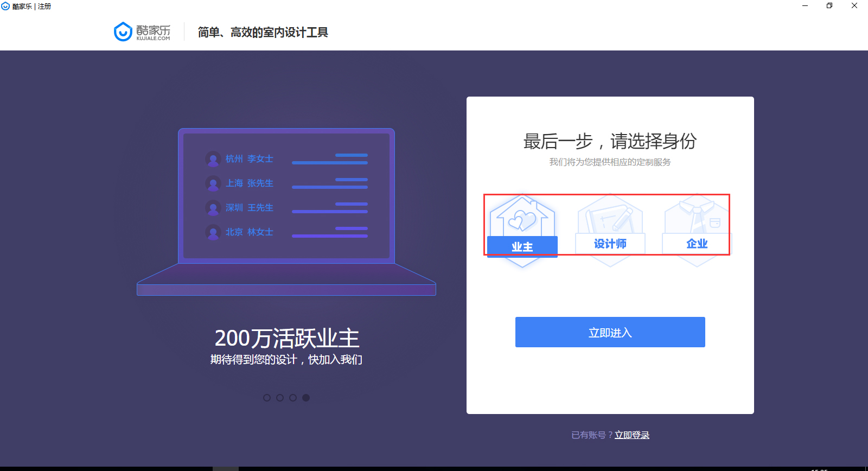Viewport: 868px width, 471px height.
Task: Click the house-with-hearts owner icon
Action: click(522, 219)
